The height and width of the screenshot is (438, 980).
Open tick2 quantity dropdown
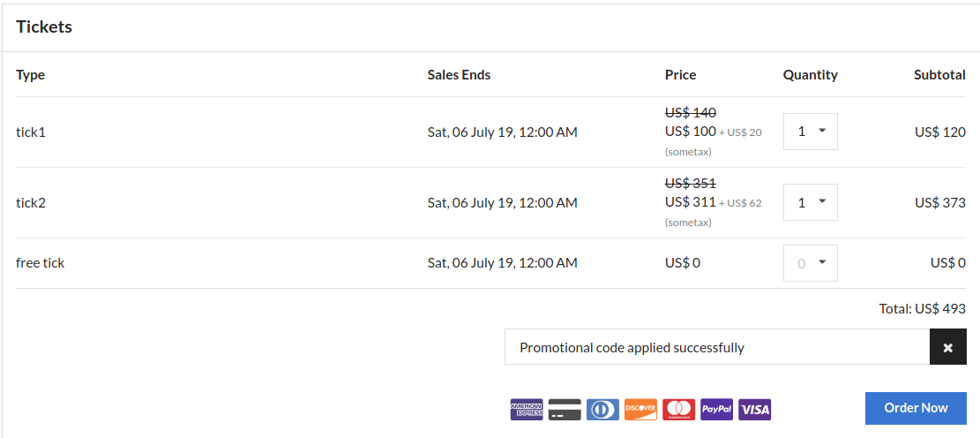point(810,202)
